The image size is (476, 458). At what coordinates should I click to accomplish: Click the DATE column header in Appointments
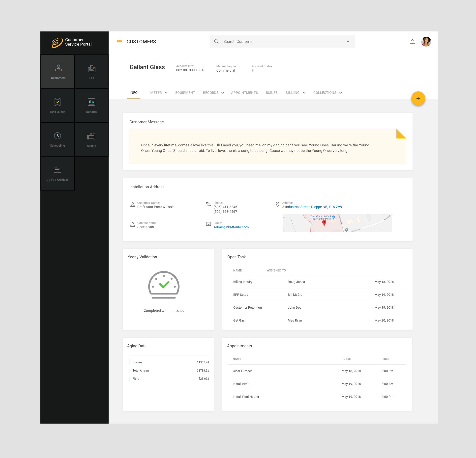[x=347, y=359]
